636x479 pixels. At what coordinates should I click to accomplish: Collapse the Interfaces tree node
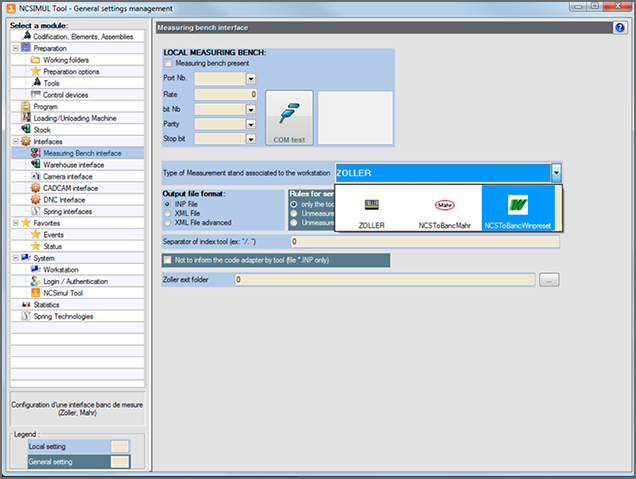[x=14, y=142]
